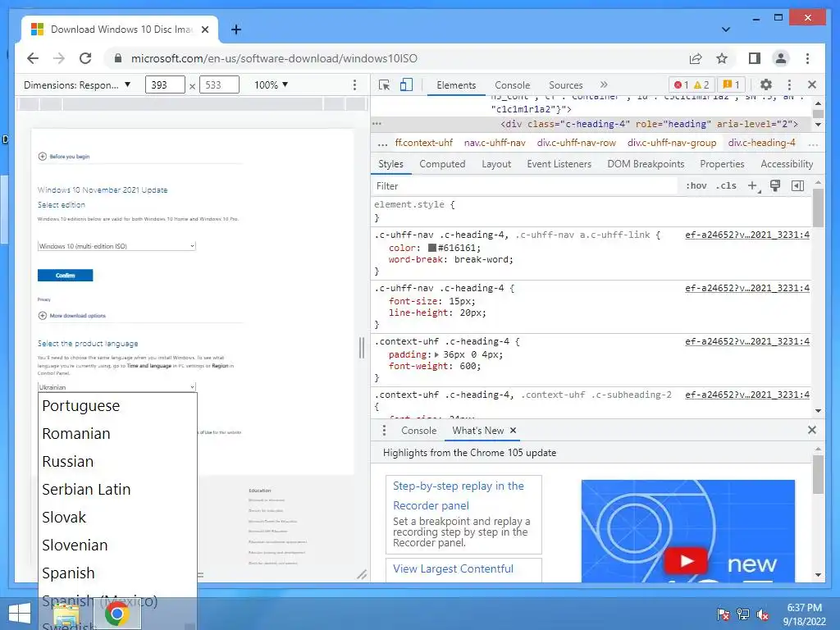Reload the current page
Viewport: 840px width, 630px height.
[85, 58]
